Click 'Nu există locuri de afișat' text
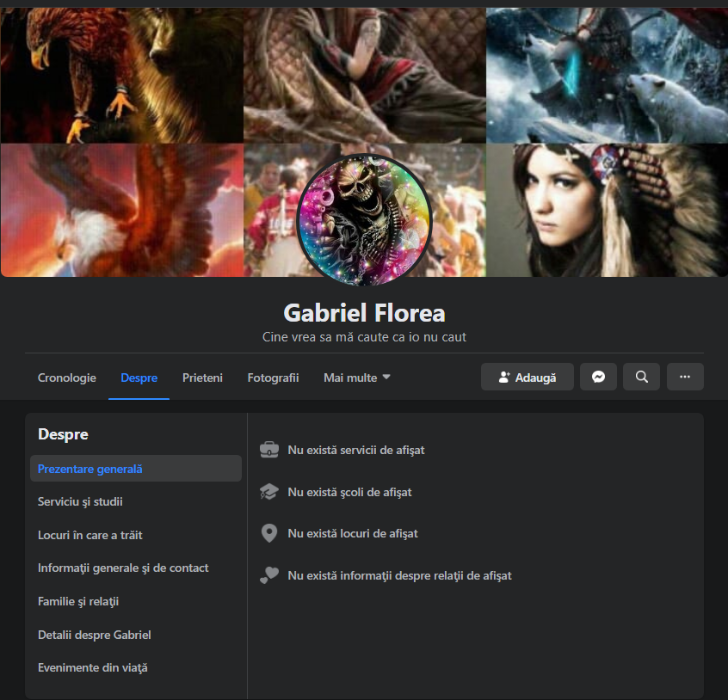The height and width of the screenshot is (700, 728). tap(353, 534)
